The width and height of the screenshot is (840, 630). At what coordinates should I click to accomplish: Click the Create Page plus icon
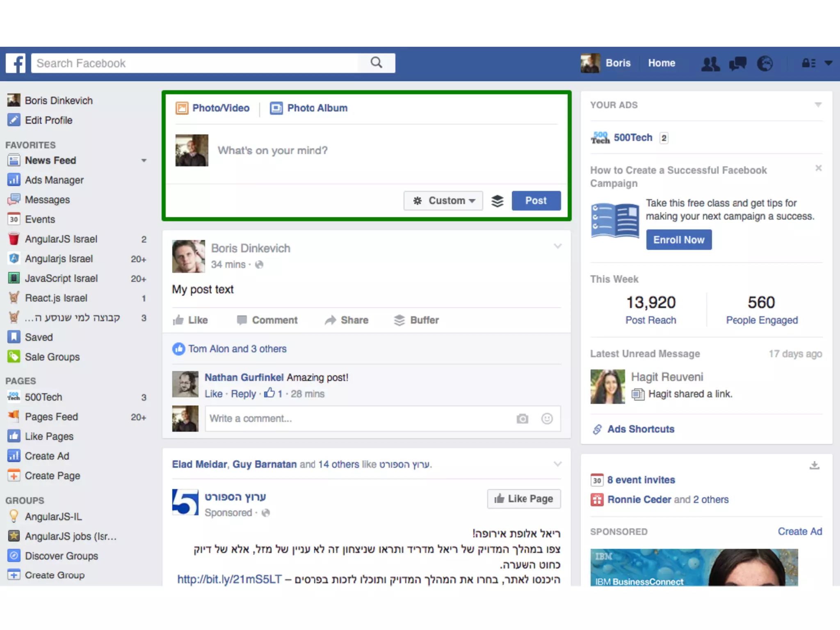pos(14,475)
